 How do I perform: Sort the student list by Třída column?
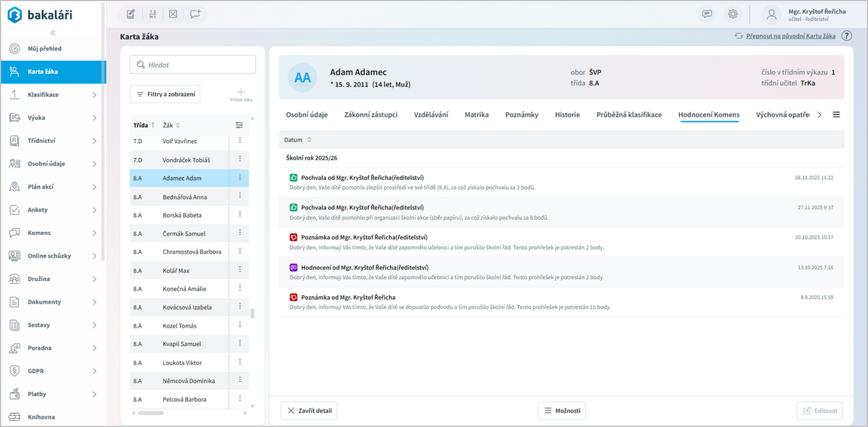[x=141, y=125]
